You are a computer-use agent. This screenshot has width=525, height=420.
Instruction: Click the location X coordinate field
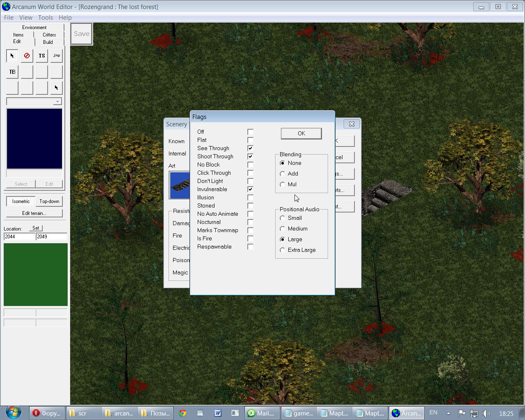coord(19,237)
